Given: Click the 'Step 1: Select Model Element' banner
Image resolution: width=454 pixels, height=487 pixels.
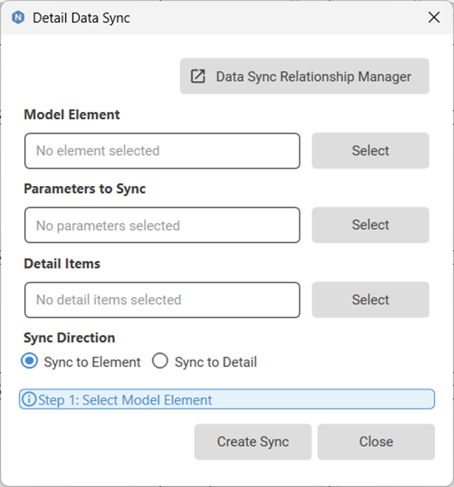Looking at the screenshot, I should tap(227, 399).
